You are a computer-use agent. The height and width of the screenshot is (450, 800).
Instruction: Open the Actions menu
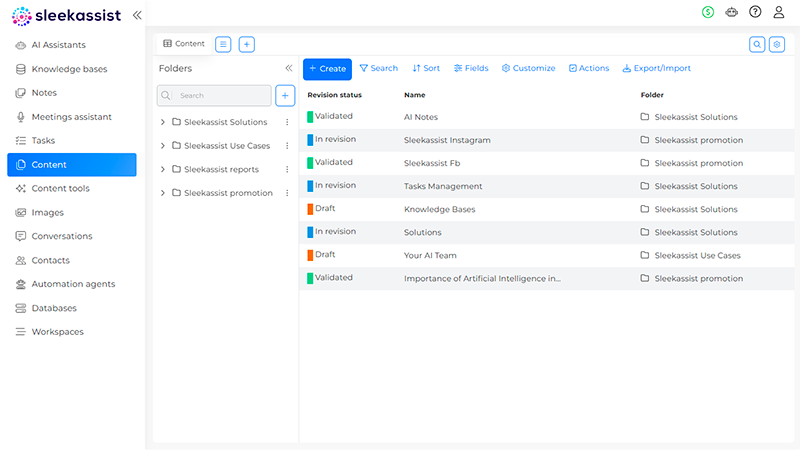589,68
